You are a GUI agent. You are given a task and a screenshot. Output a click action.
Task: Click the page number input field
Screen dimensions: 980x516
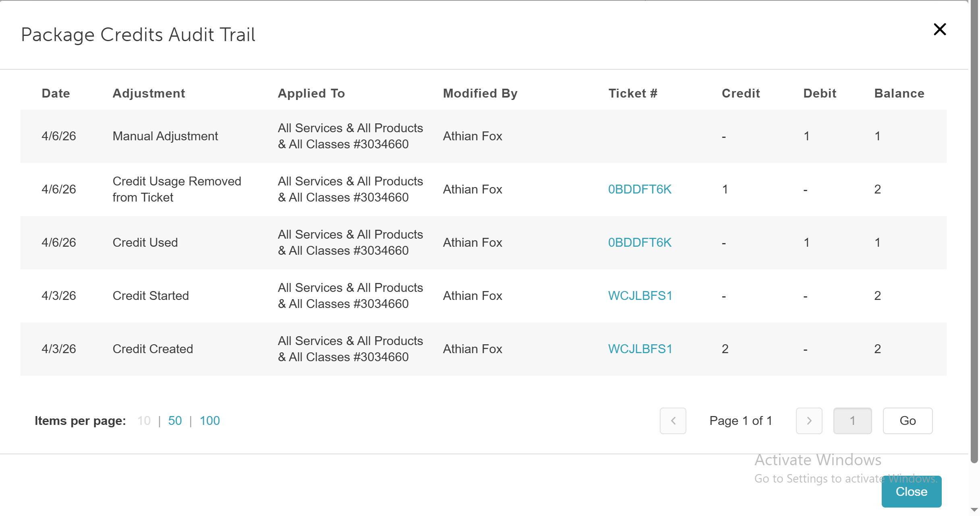point(852,421)
